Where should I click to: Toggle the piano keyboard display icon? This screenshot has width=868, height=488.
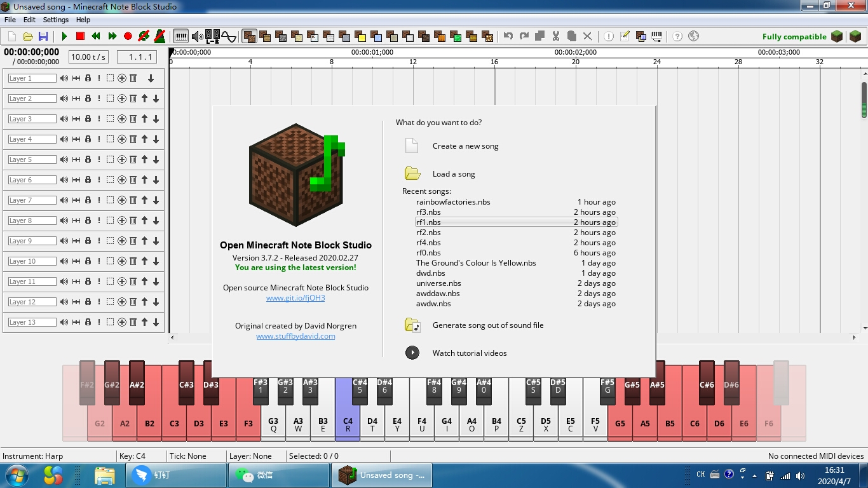tap(181, 36)
